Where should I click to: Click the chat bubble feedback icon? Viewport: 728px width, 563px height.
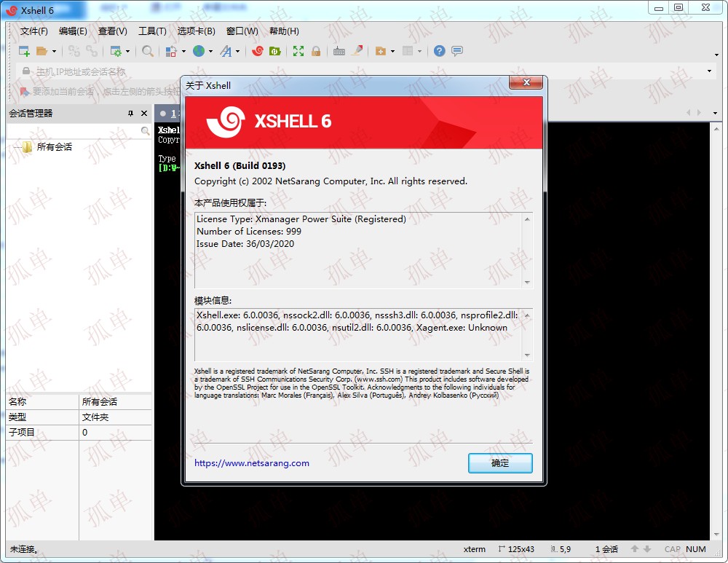457,51
